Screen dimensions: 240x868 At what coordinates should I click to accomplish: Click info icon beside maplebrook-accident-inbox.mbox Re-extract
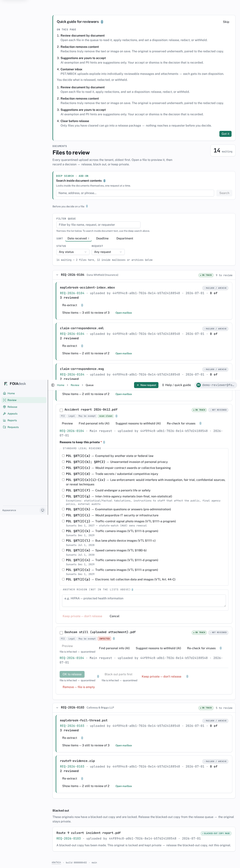82,305
